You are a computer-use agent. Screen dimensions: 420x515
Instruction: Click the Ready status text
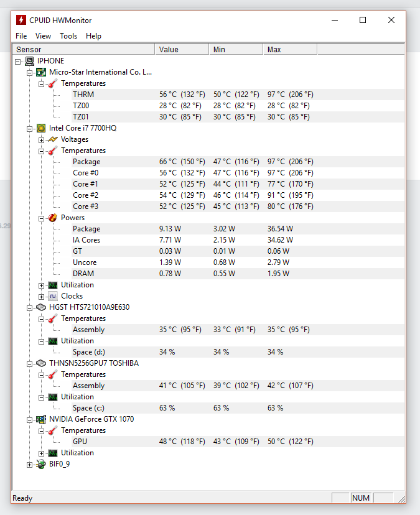(22, 498)
